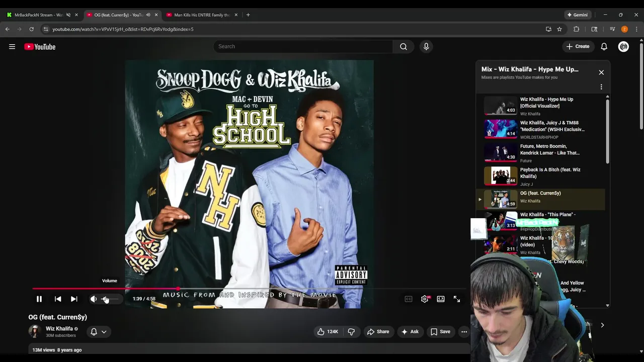Open the player settings gear
This screenshot has width=644, height=362.
coord(425,299)
